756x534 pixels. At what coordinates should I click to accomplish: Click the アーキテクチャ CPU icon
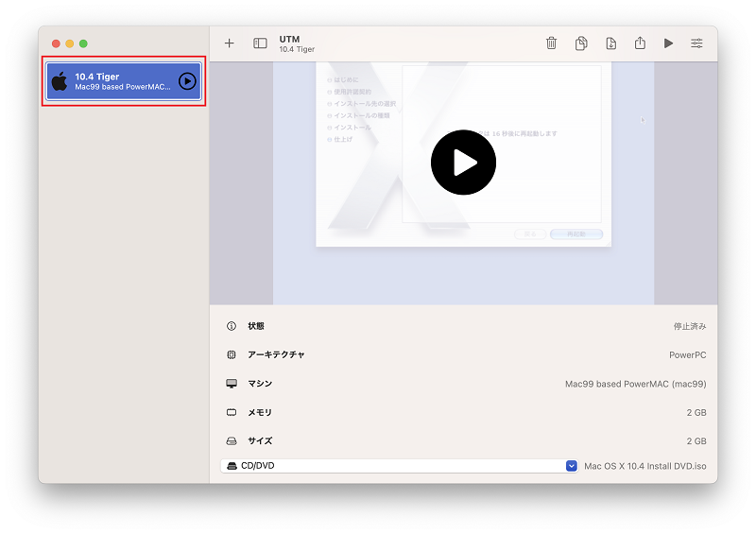[232, 354]
